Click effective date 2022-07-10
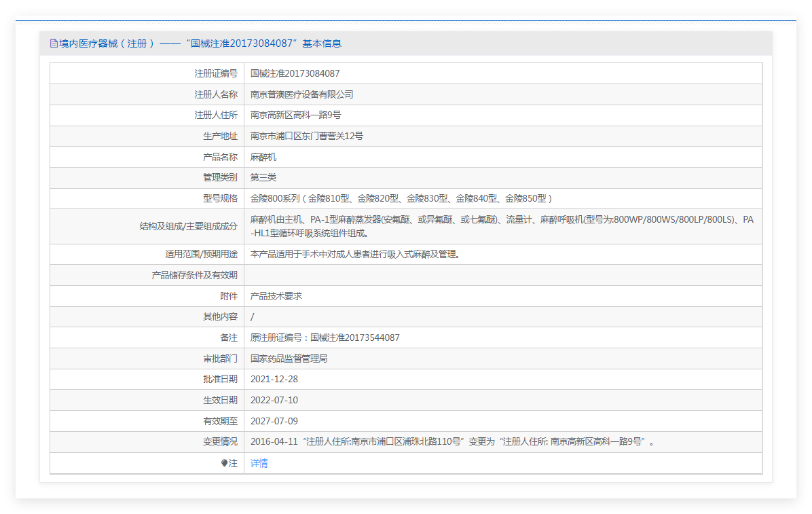The image size is (812, 514). pyautogui.click(x=274, y=400)
